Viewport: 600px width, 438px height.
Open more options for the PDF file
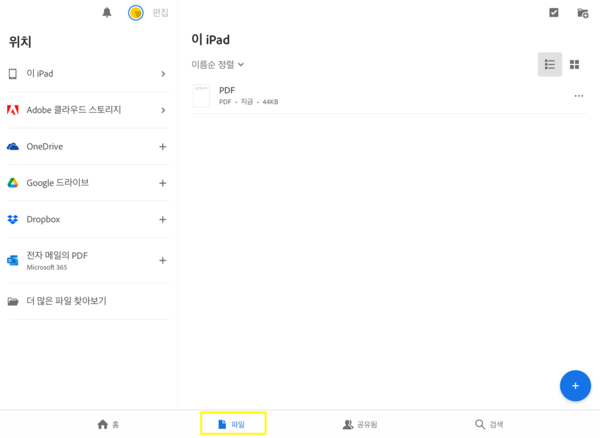[x=578, y=96]
